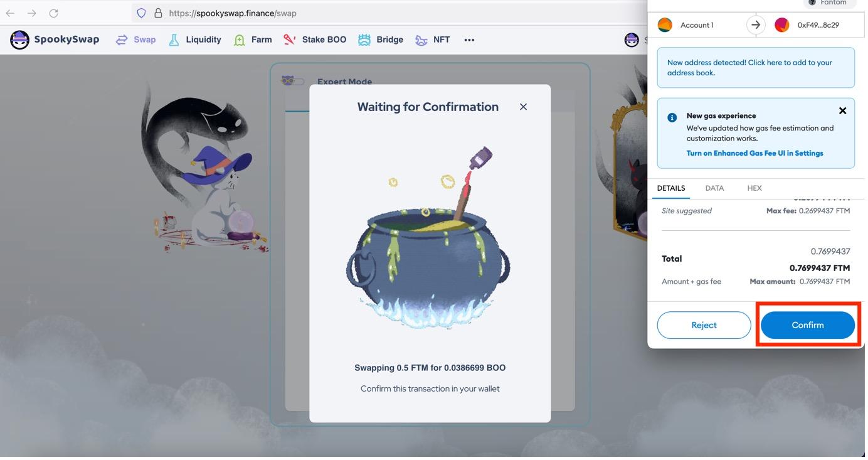Click the cauldron animation image
This screenshot has height=460, width=868.
tap(429, 239)
